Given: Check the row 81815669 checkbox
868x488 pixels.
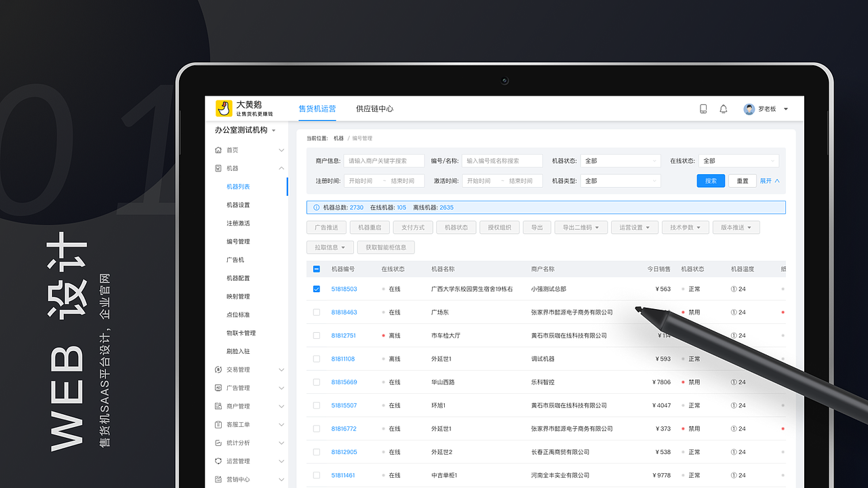Looking at the screenshot, I should click(317, 382).
